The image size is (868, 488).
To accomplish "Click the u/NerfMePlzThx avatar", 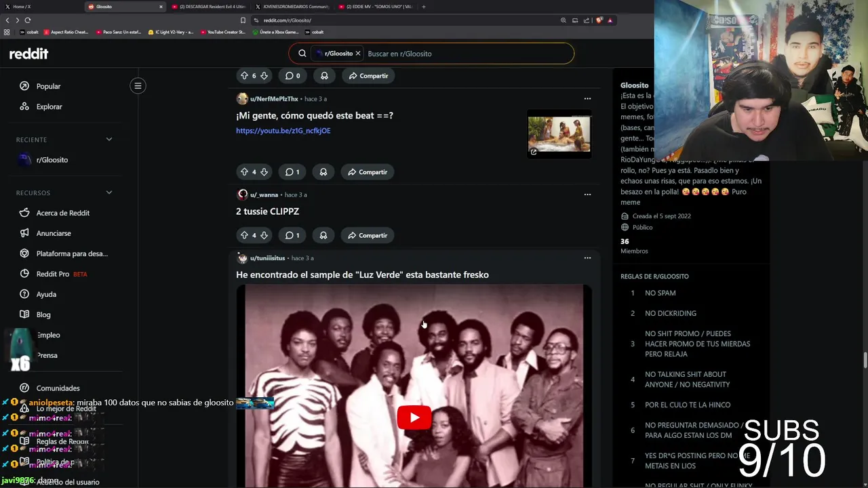I will [242, 99].
